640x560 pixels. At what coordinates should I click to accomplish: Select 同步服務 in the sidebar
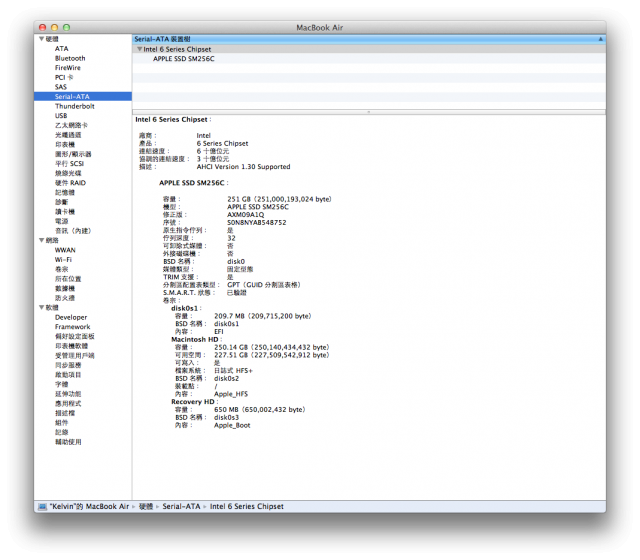tap(68, 365)
